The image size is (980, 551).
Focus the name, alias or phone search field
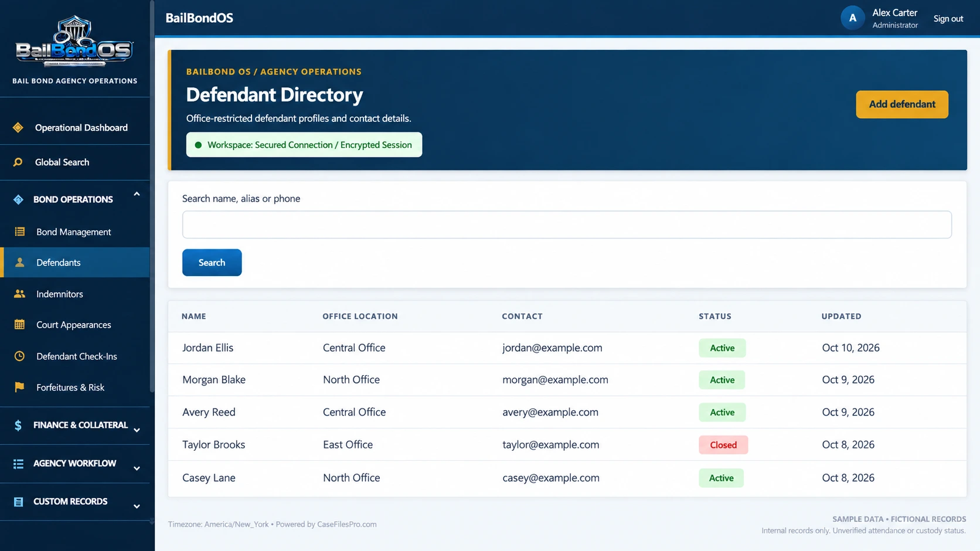(567, 225)
